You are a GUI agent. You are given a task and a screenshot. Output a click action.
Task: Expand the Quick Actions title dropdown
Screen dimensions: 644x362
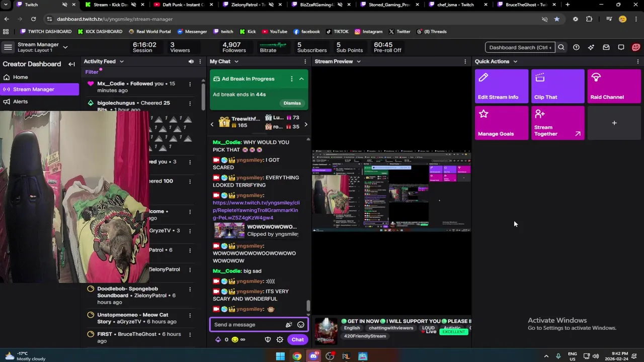click(515, 61)
